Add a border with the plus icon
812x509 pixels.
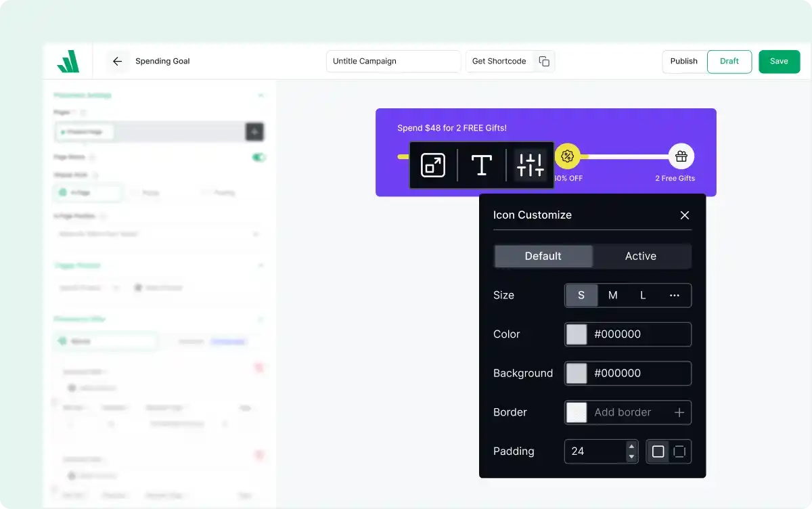(x=679, y=412)
